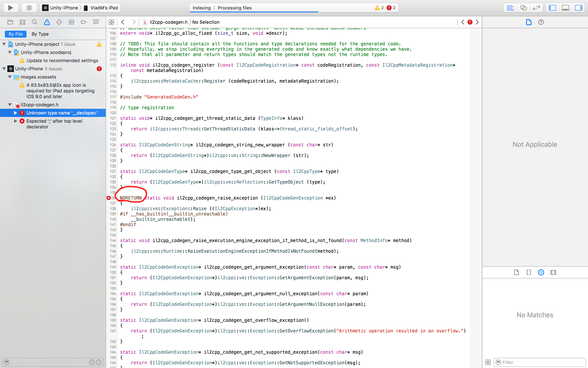588x368 pixels.
Task: Show the File inspector
Action: 529,22
